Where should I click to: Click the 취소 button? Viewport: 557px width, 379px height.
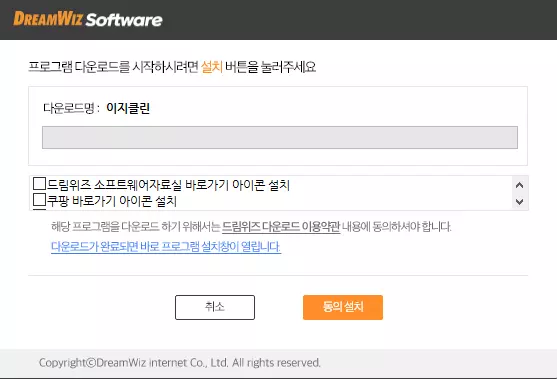coord(215,307)
